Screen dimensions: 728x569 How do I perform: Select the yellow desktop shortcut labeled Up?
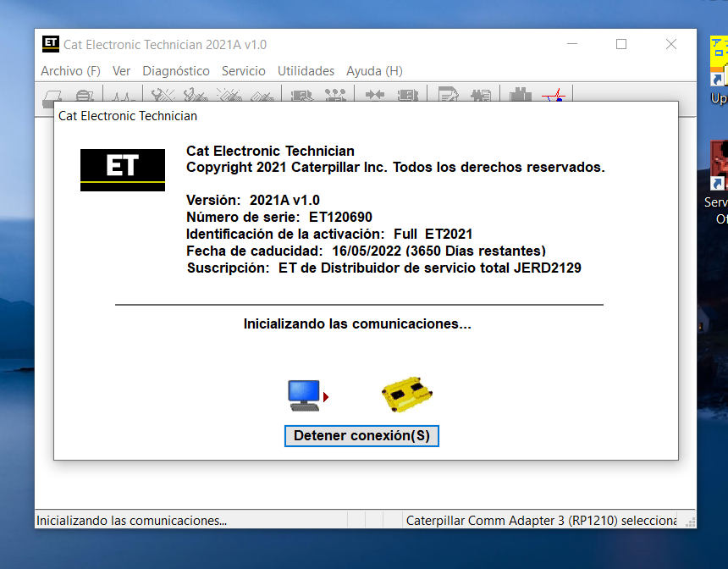719,69
